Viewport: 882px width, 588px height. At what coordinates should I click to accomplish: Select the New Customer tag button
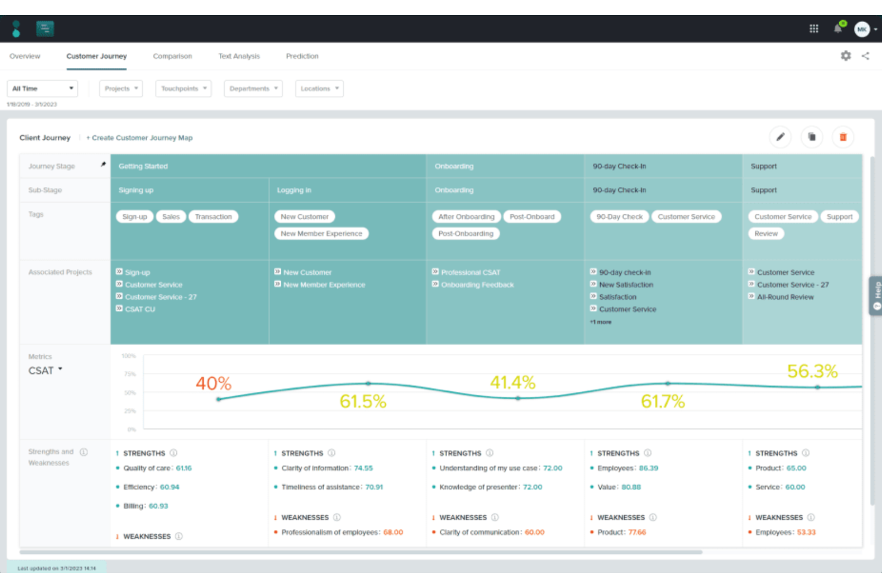coord(305,216)
